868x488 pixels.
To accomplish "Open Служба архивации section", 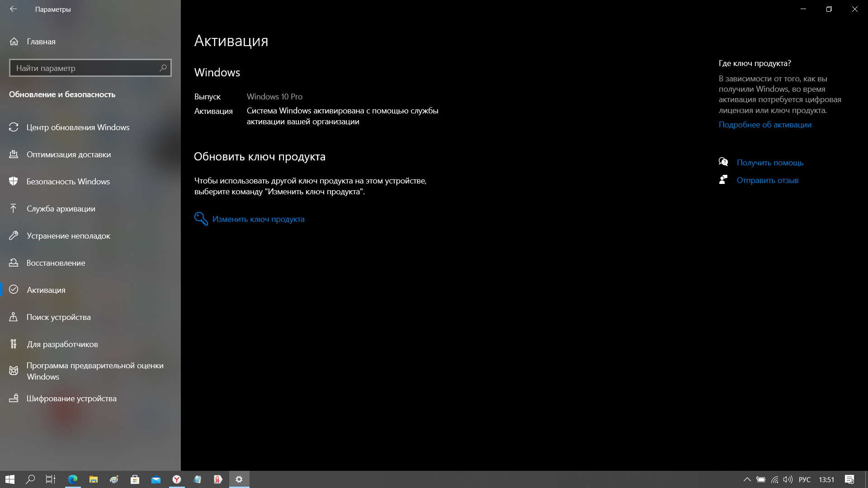I will coord(90,209).
